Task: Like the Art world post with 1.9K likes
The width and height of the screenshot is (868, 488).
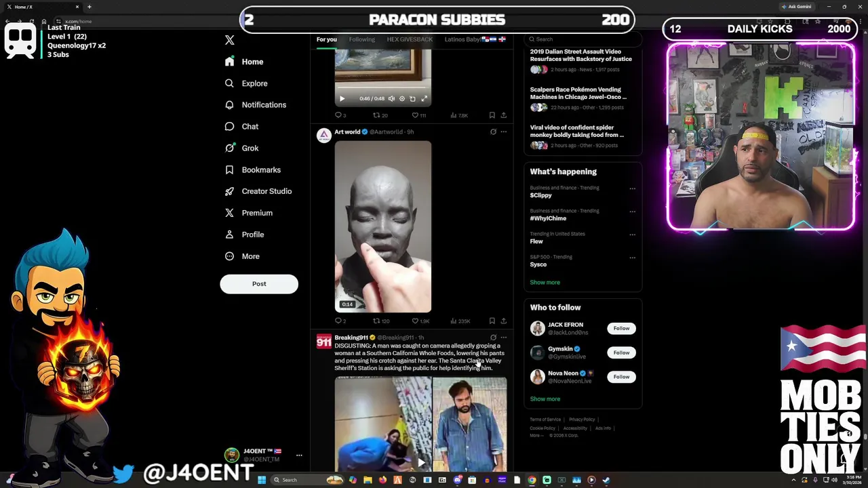Action: (x=420, y=321)
